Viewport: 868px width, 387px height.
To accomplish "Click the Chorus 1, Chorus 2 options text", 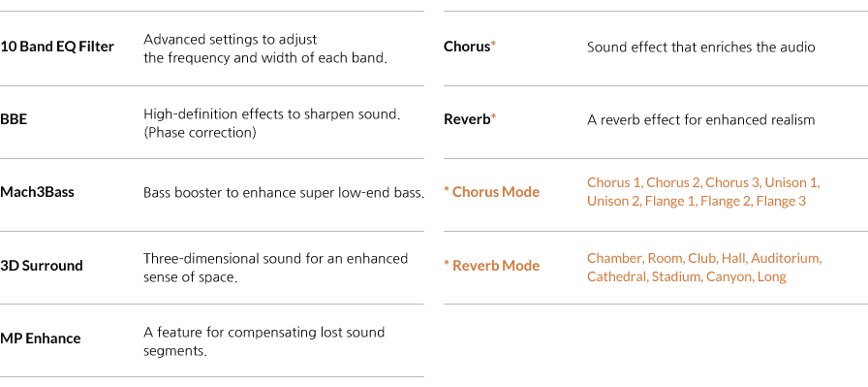I will [x=703, y=182].
